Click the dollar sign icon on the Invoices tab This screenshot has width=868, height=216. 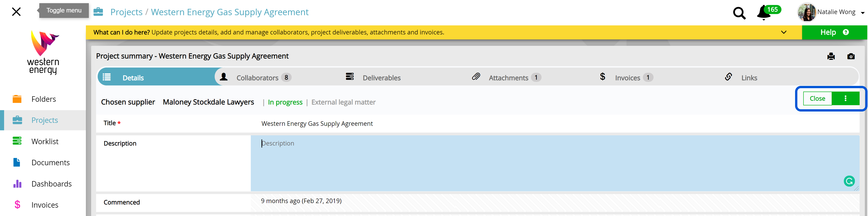[602, 77]
